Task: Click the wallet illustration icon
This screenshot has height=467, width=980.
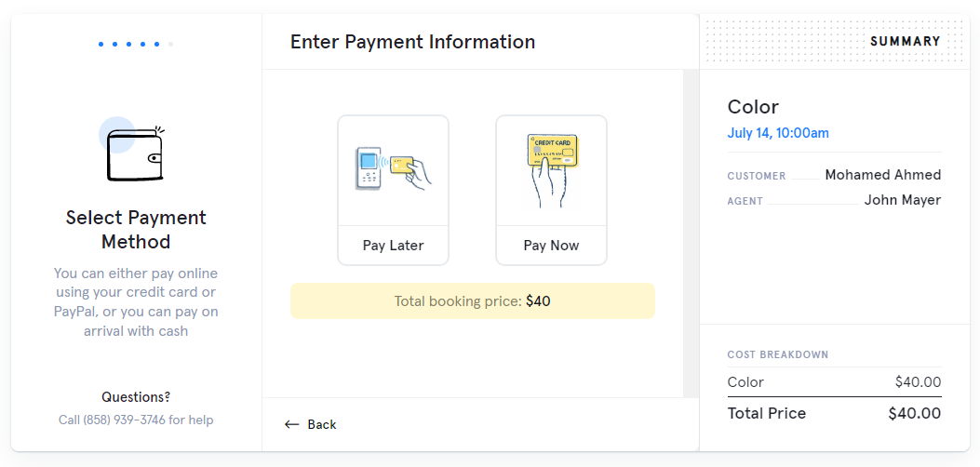Action: tap(135, 153)
